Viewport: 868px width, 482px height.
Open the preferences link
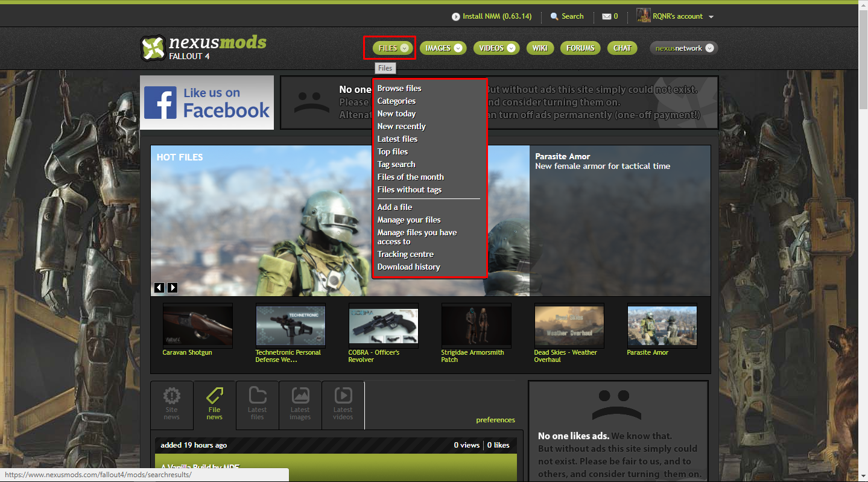(x=495, y=420)
